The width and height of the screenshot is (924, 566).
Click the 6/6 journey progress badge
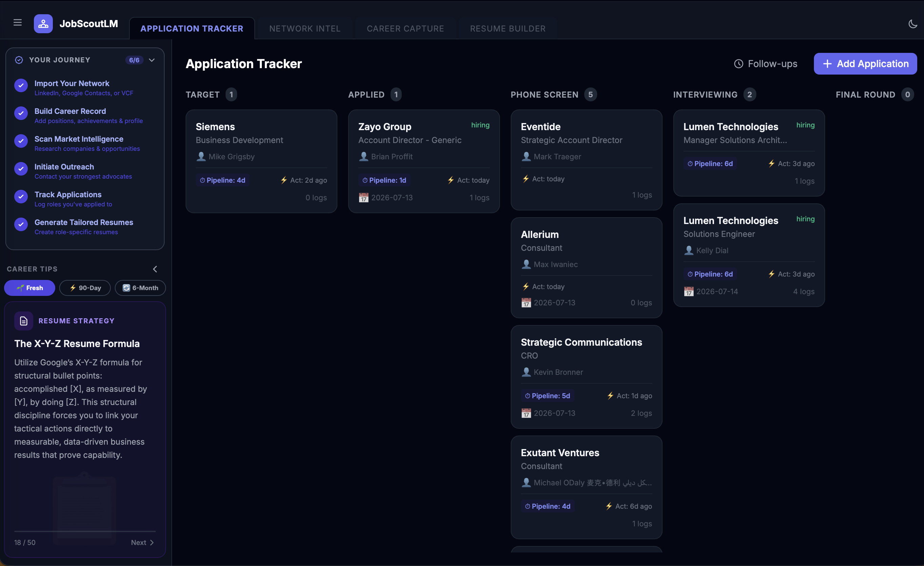point(134,60)
